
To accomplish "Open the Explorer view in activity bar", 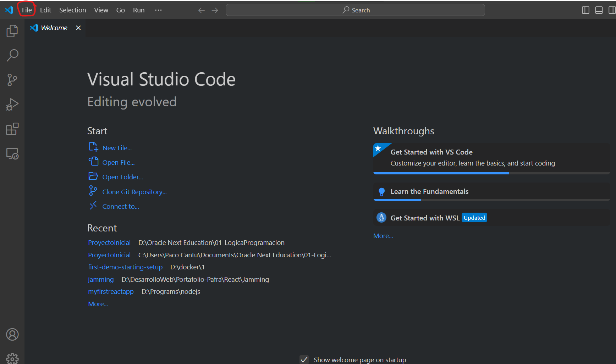I will 12,31.
